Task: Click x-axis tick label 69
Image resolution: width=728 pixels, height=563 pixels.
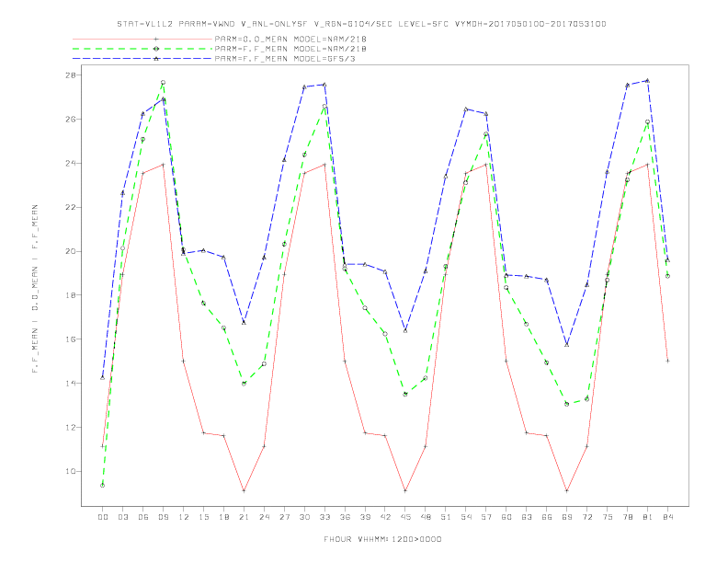Action: pyautogui.click(x=567, y=517)
